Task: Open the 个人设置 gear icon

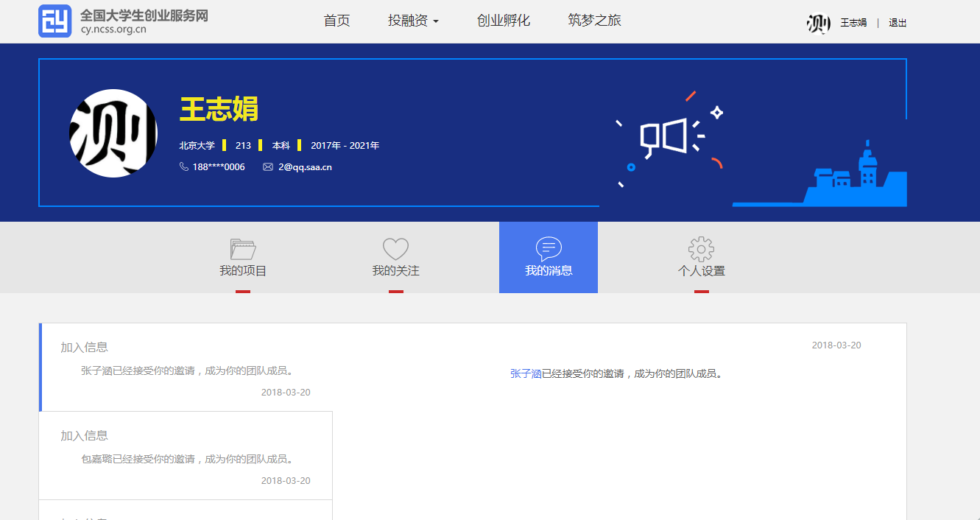Action: point(701,249)
